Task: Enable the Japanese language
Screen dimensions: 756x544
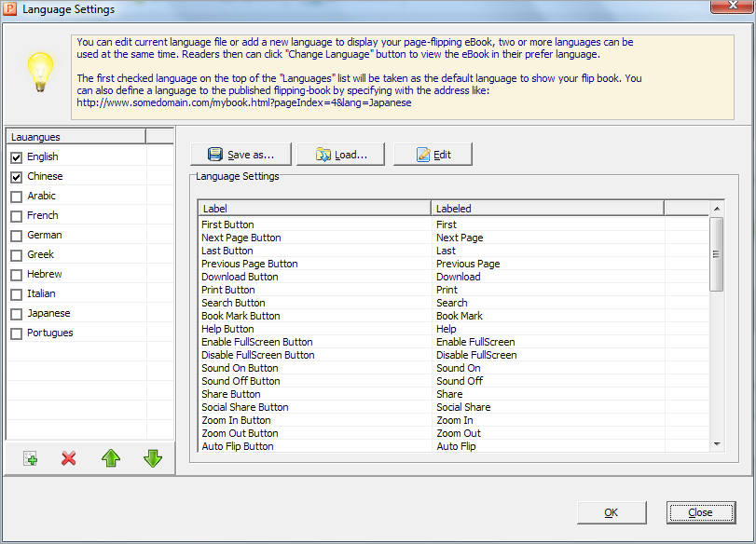Action: [x=16, y=313]
